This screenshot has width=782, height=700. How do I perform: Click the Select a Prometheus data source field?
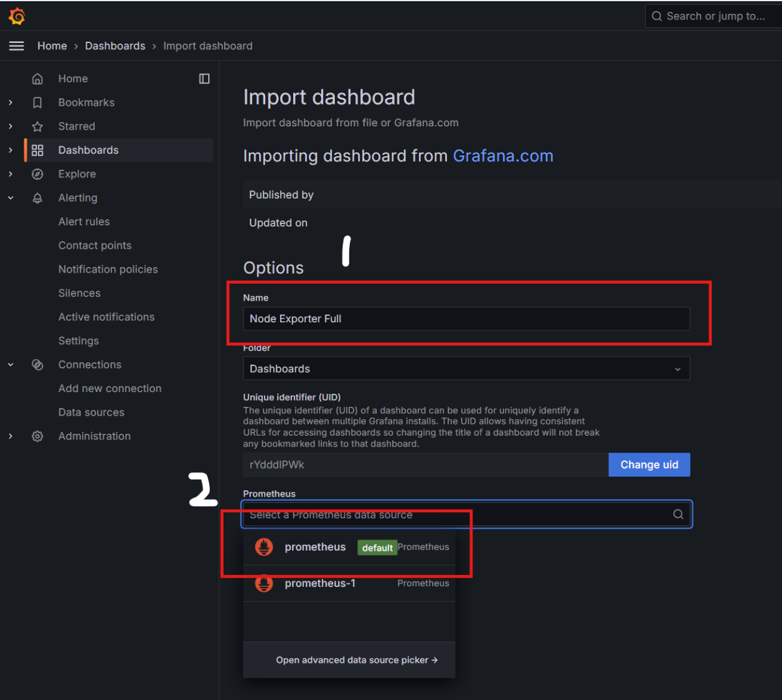point(466,515)
